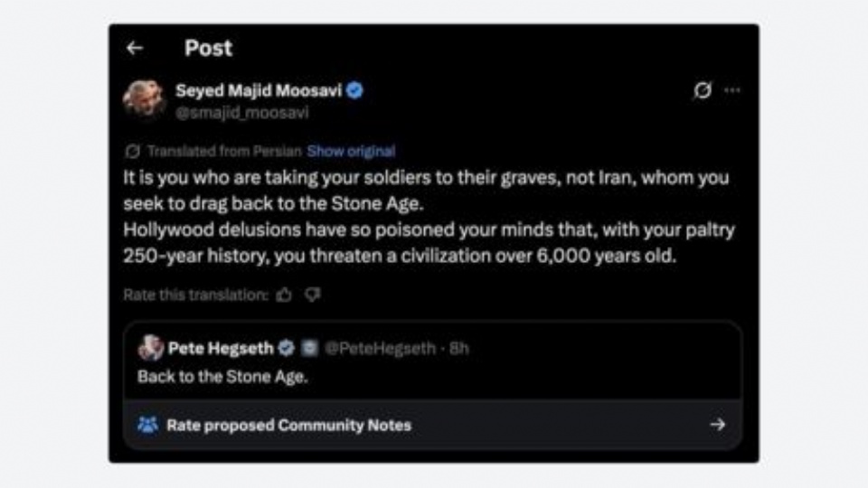Select Rate proposed Community Notes
This screenshot has height=488, width=868.
288,425
